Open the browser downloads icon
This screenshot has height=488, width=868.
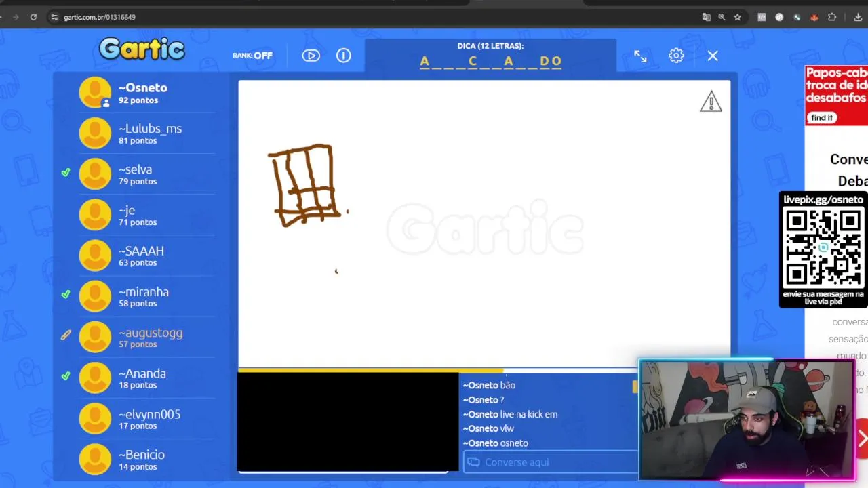[858, 17]
